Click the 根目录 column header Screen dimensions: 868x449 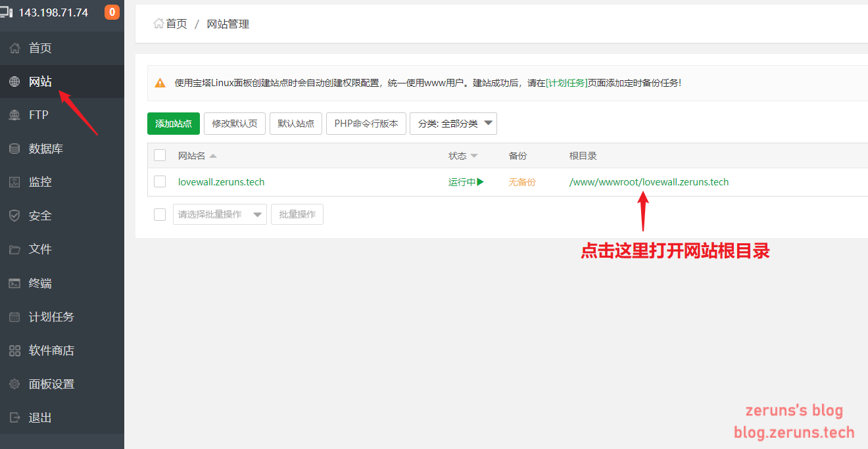point(583,156)
